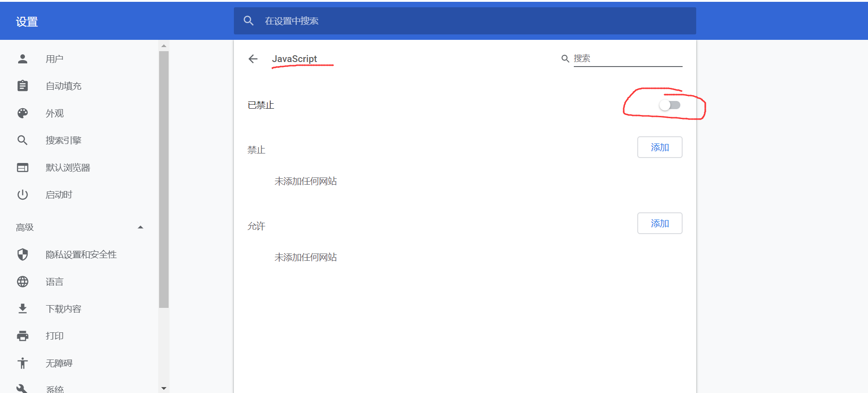Click 未添加任何网站 under 禁止
The width and height of the screenshot is (868, 393).
[305, 181]
